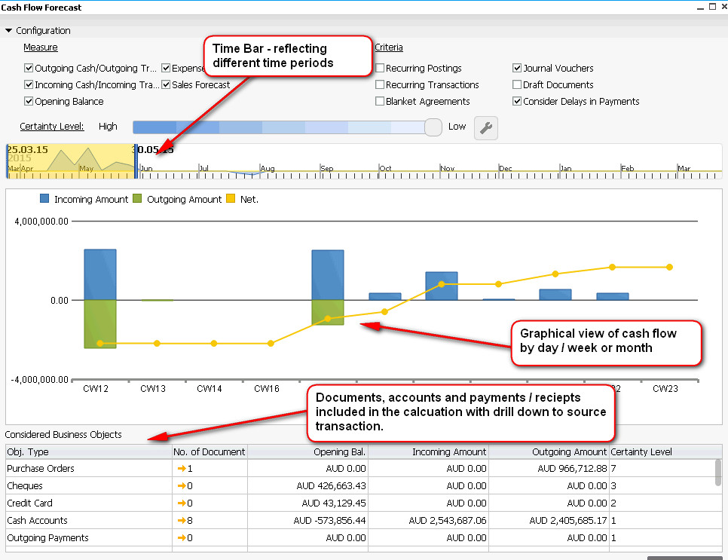Viewport: 728px width, 560px height.
Task: Click Outgoing Payments drill-down arrow
Action: coord(181,538)
